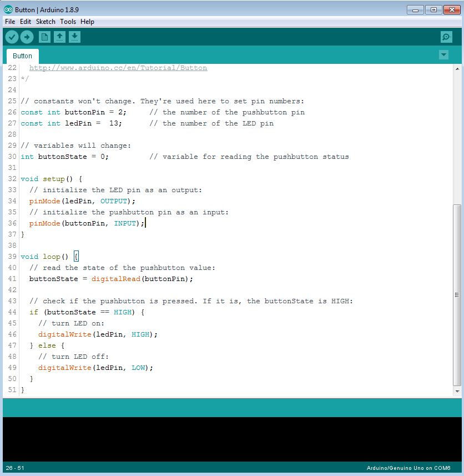Save the sketch with the down-arrow icon
This screenshot has width=464, height=476.
(74, 37)
